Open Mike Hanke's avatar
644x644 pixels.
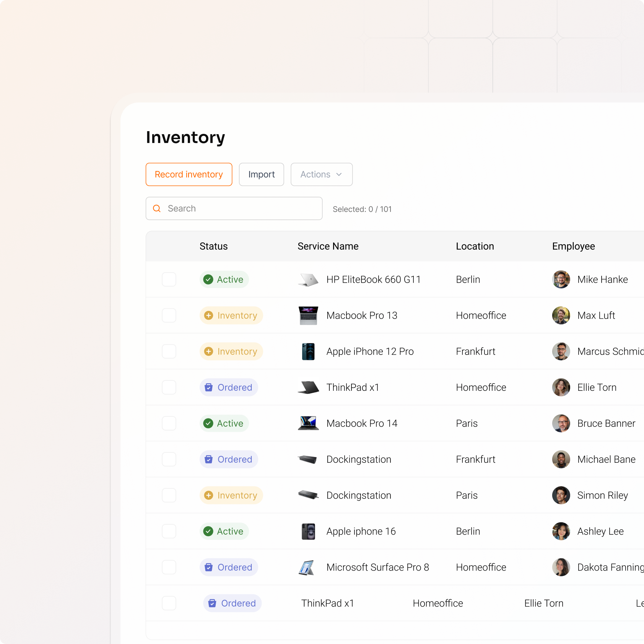coord(561,280)
